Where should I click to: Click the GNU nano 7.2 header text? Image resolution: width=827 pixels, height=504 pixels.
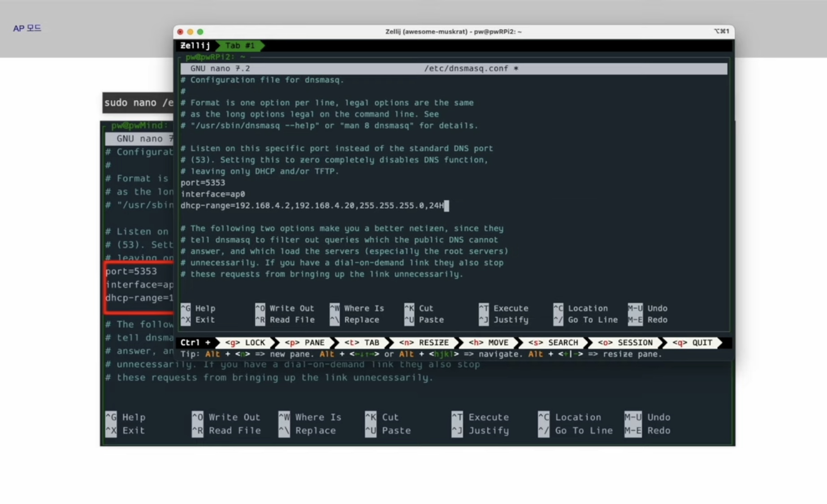220,68
